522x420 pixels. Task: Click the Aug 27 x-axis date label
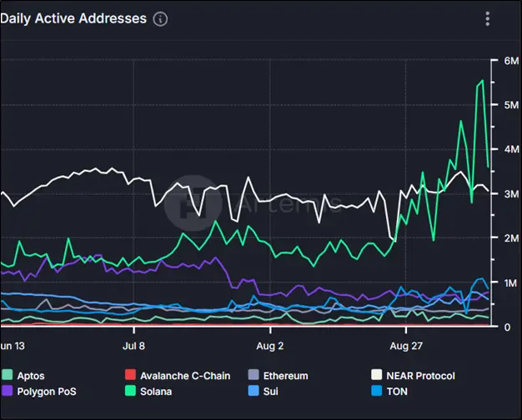[405, 344]
